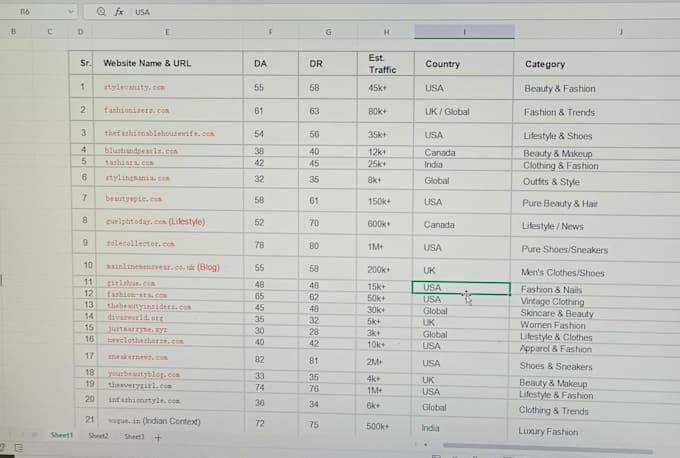Open the stylevanity.com link

coord(134,87)
